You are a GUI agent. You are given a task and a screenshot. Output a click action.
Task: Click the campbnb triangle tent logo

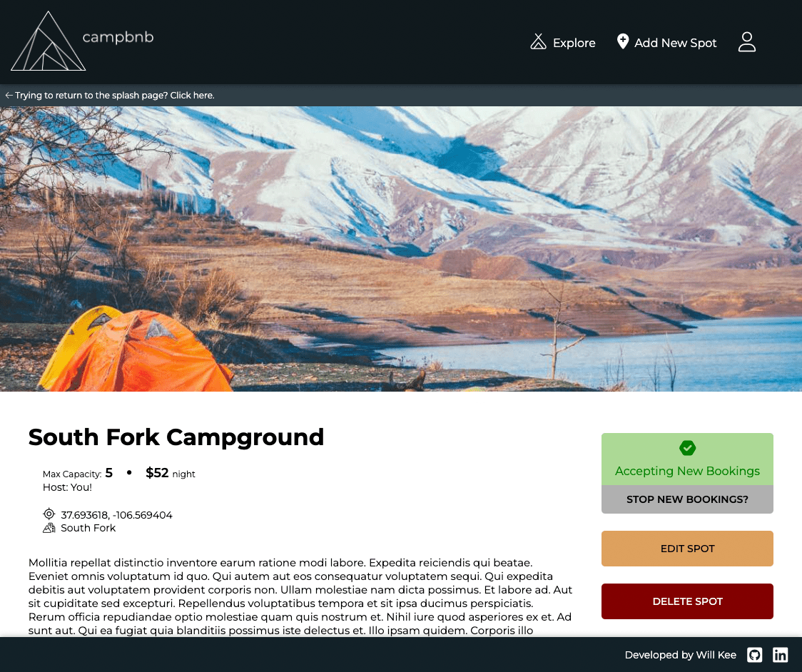coord(48,41)
